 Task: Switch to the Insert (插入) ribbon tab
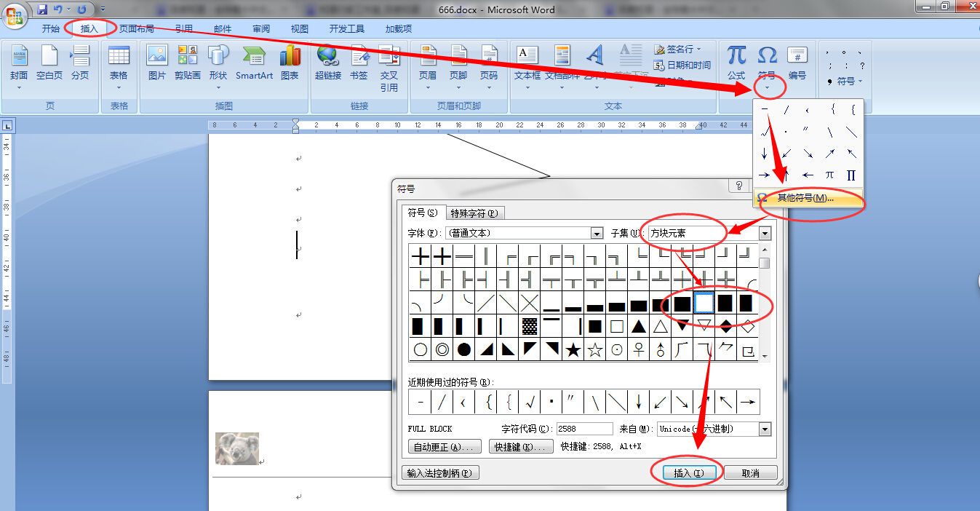89,29
